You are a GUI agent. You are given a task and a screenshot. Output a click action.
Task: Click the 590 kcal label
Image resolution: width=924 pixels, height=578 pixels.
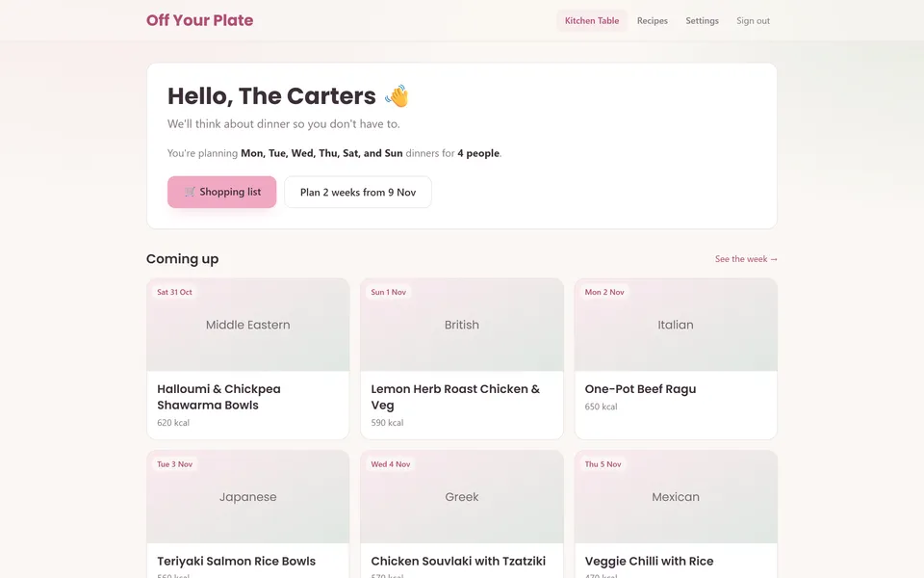coord(387,423)
